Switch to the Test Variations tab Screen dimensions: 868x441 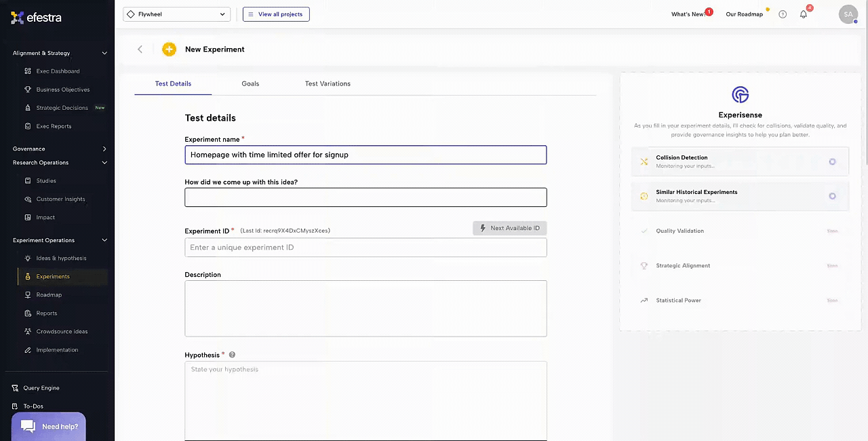(x=328, y=83)
